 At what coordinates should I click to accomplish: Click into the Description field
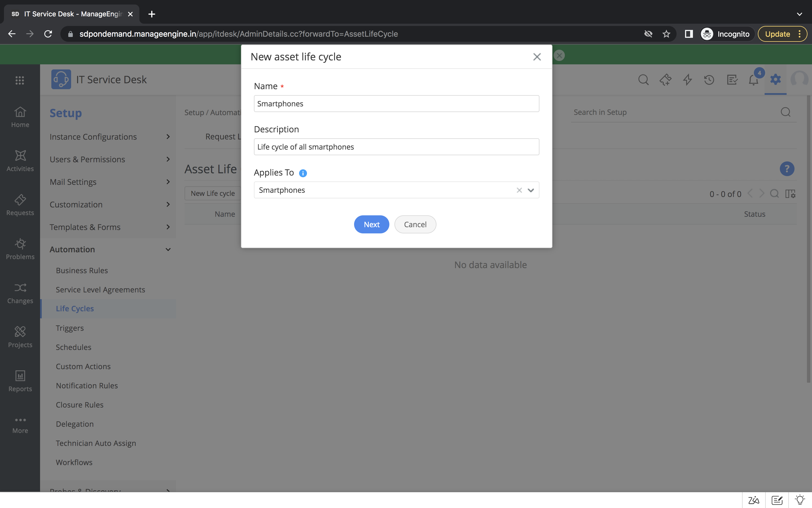pyautogui.click(x=396, y=147)
